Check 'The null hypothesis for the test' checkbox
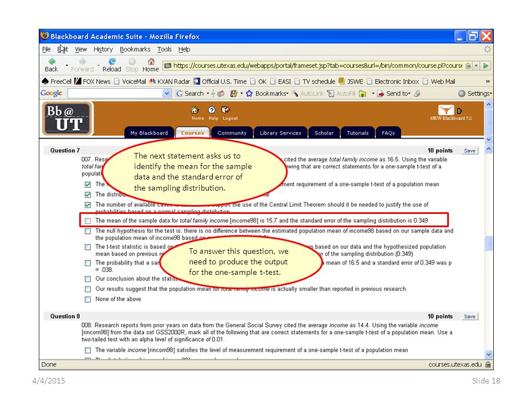The width and height of the screenshot is (532, 399). point(88,231)
